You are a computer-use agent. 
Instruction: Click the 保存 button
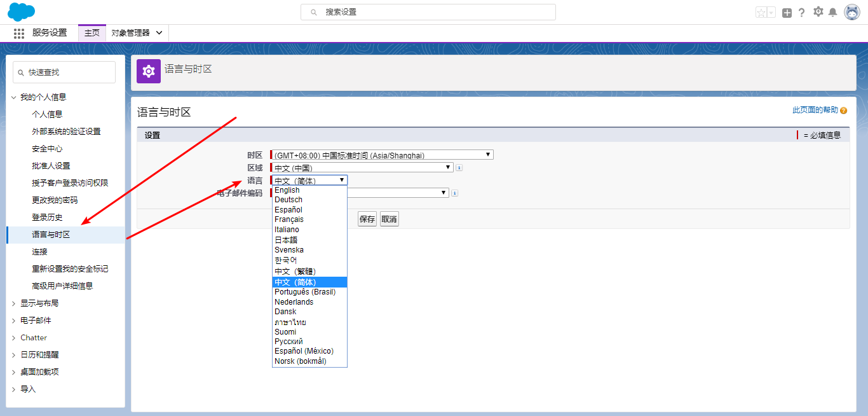click(367, 218)
